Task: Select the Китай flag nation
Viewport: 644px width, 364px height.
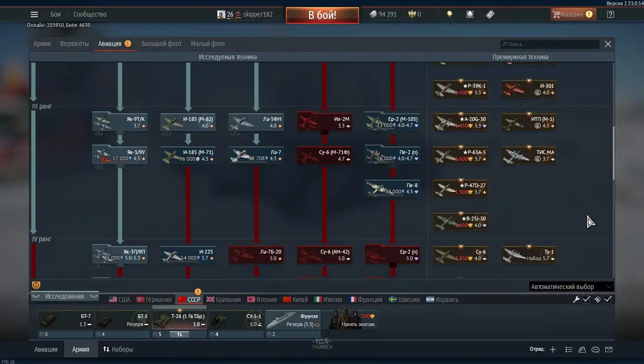Action: [295, 300]
